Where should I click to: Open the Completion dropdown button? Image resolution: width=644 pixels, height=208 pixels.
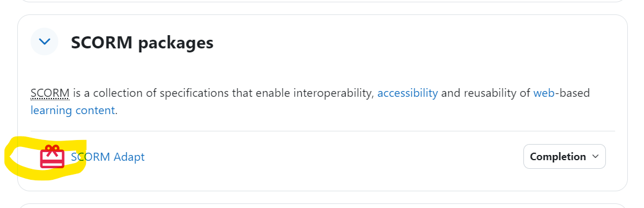[564, 156]
